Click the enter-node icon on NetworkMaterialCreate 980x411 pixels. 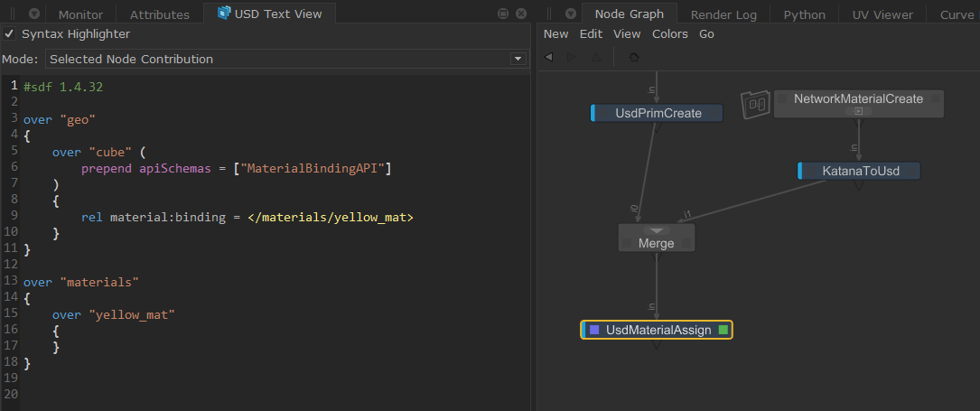pyautogui.click(x=859, y=111)
